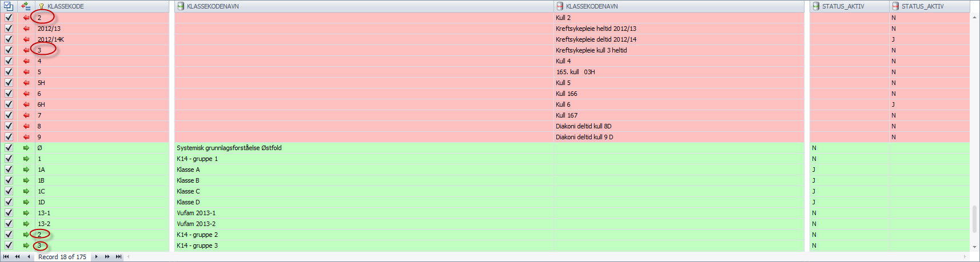This screenshot has width=980, height=262.
Task: Click the green arrow in K14 - gruppe 2 row
Action: [x=26, y=235]
